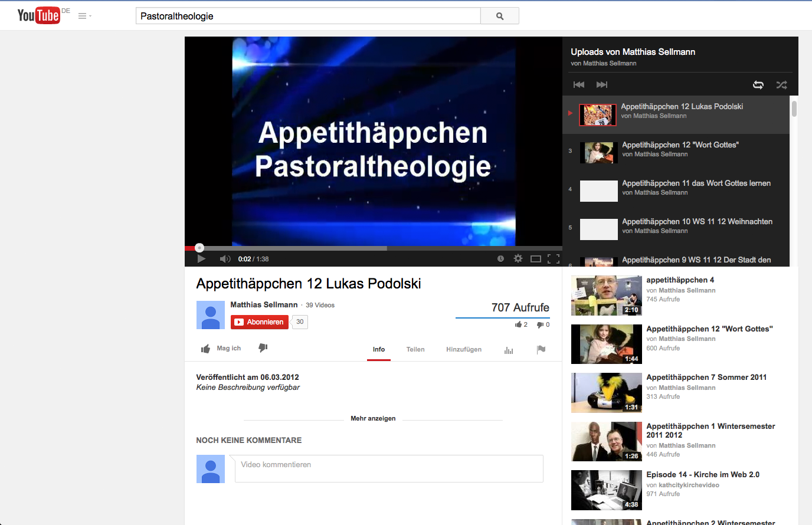Focus the search field containing Pastoraltheologie
Screen dimensions: 812x525
pyautogui.click(x=308, y=16)
